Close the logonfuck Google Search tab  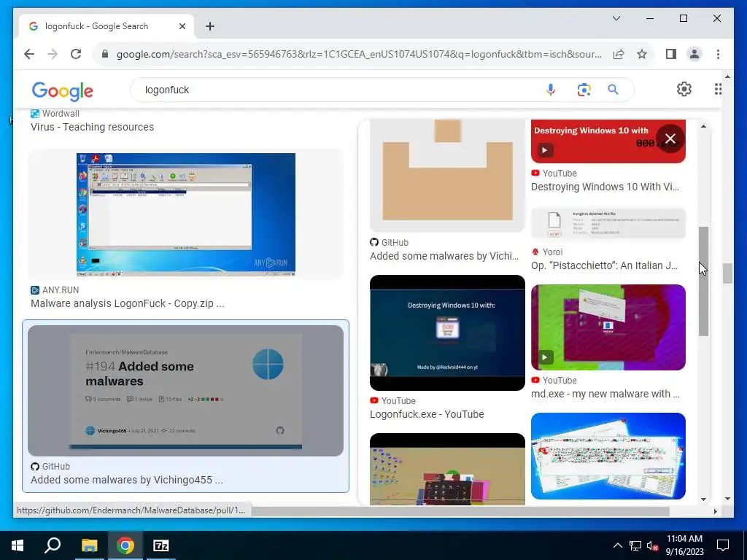182,26
